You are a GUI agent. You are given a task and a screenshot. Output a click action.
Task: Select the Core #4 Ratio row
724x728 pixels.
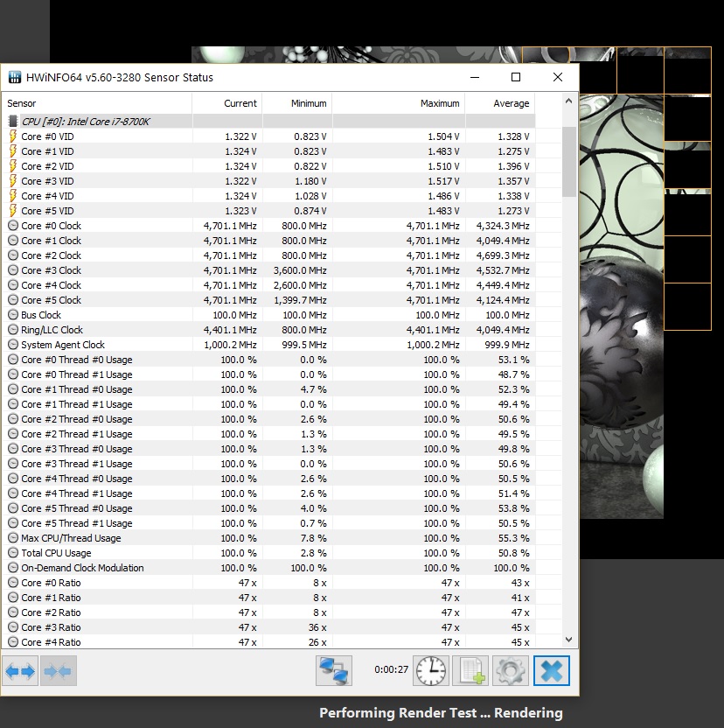click(x=268, y=642)
